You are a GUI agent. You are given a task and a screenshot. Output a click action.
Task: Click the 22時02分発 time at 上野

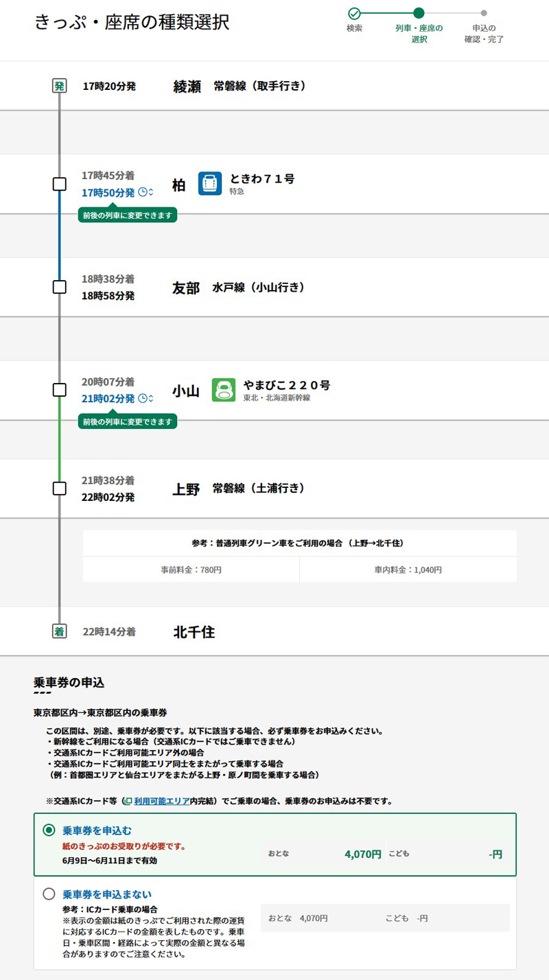coord(108,497)
